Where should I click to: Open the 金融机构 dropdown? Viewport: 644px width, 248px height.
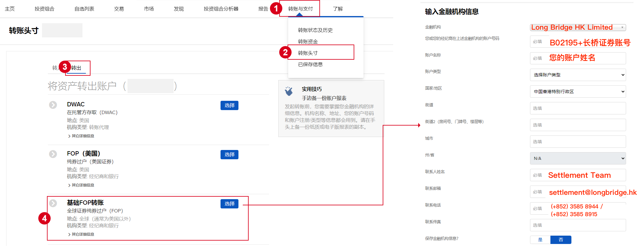(x=578, y=28)
